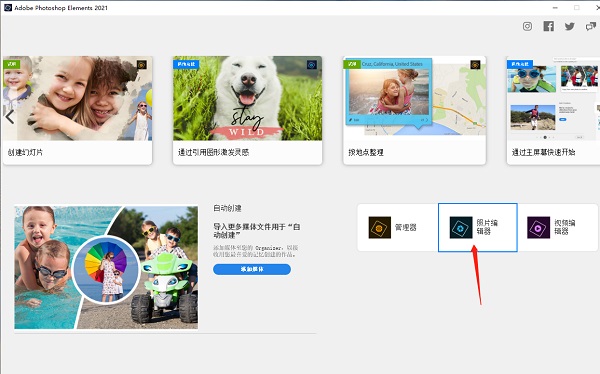Open the feedback chat bubbles icon
This screenshot has height=374, width=600.
pyautogui.click(x=590, y=26)
